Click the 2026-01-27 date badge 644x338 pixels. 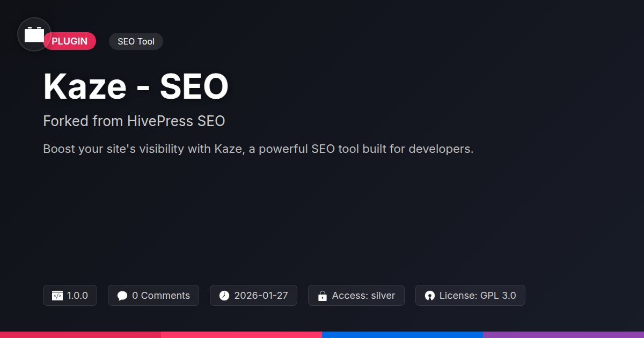pos(254,296)
